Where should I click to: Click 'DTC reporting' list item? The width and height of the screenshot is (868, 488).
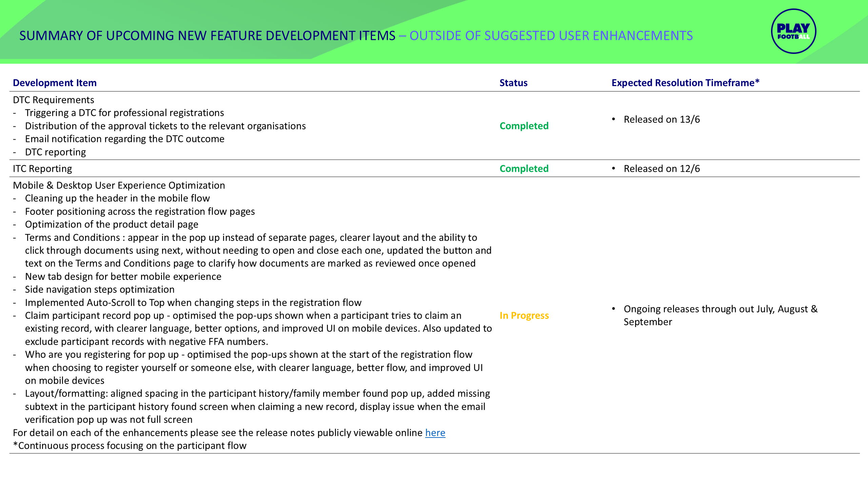pos(55,152)
